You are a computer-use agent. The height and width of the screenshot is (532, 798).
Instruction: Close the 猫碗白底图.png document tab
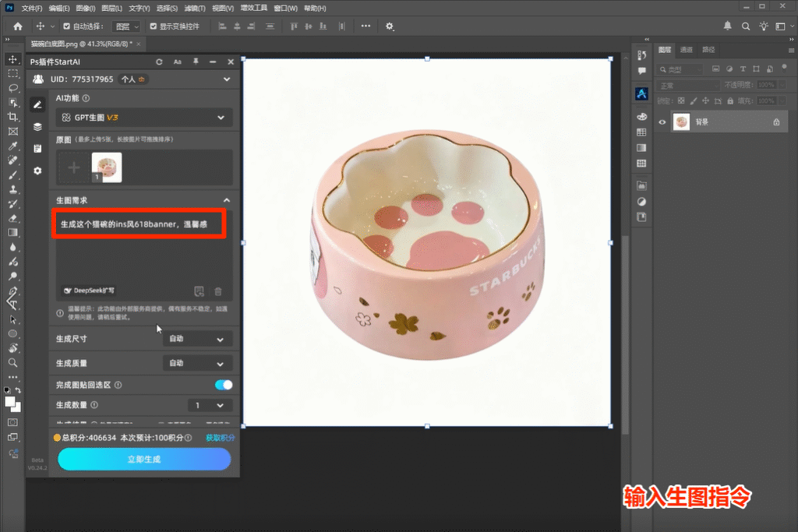138,44
